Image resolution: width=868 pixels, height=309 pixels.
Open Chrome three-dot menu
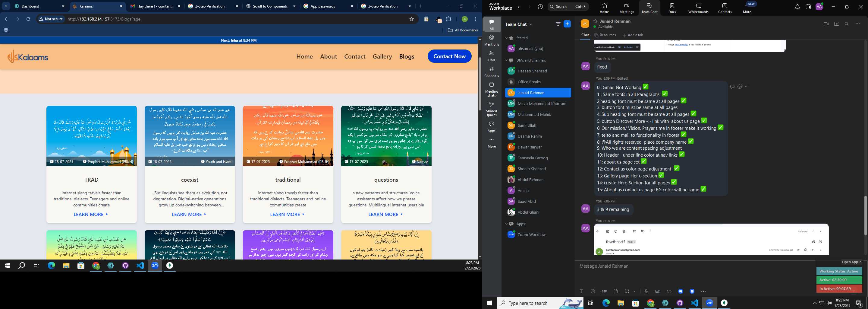pyautogui.click(x=476, y=19)
